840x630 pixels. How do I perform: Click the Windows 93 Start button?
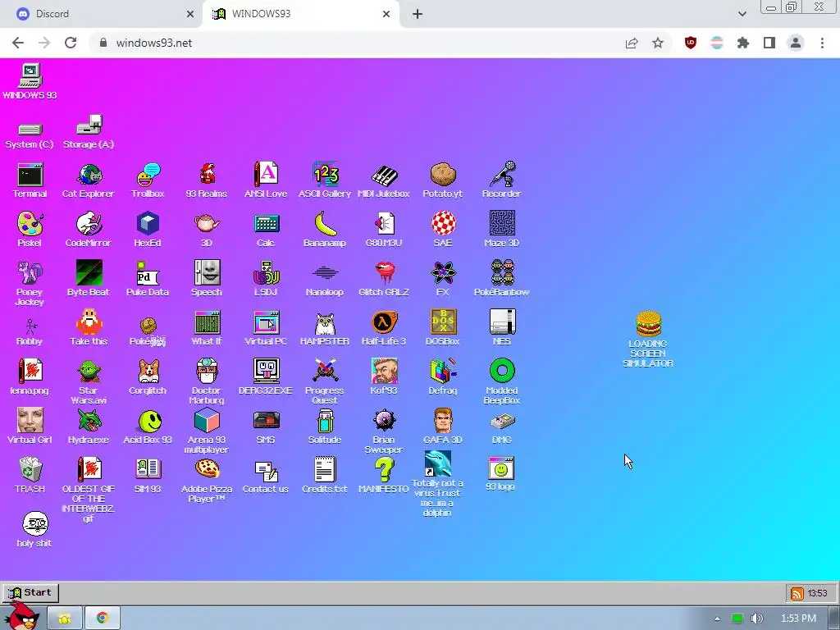tap(30, 592)
